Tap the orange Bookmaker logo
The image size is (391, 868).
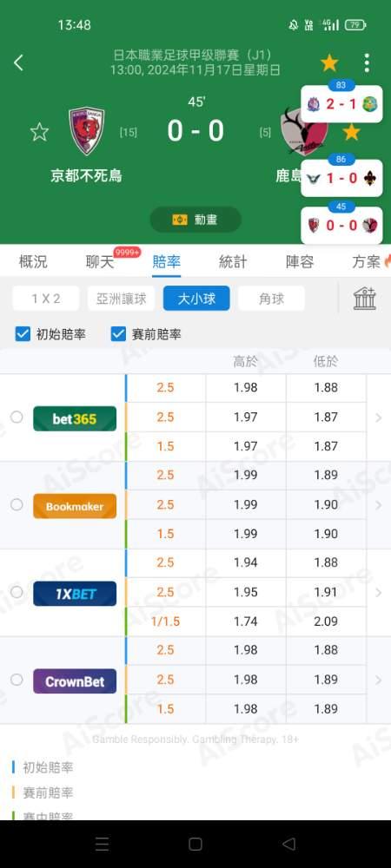(x=75, y=506)
